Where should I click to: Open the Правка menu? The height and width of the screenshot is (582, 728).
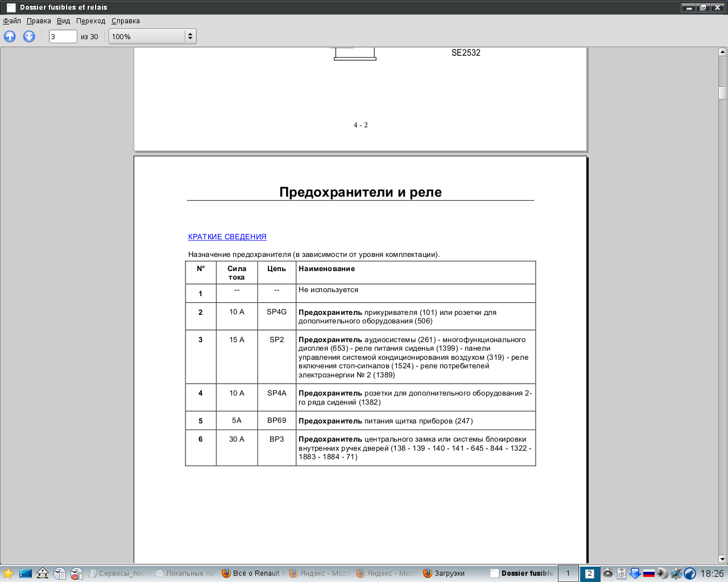pyautogui.click(x=39, y=21)
